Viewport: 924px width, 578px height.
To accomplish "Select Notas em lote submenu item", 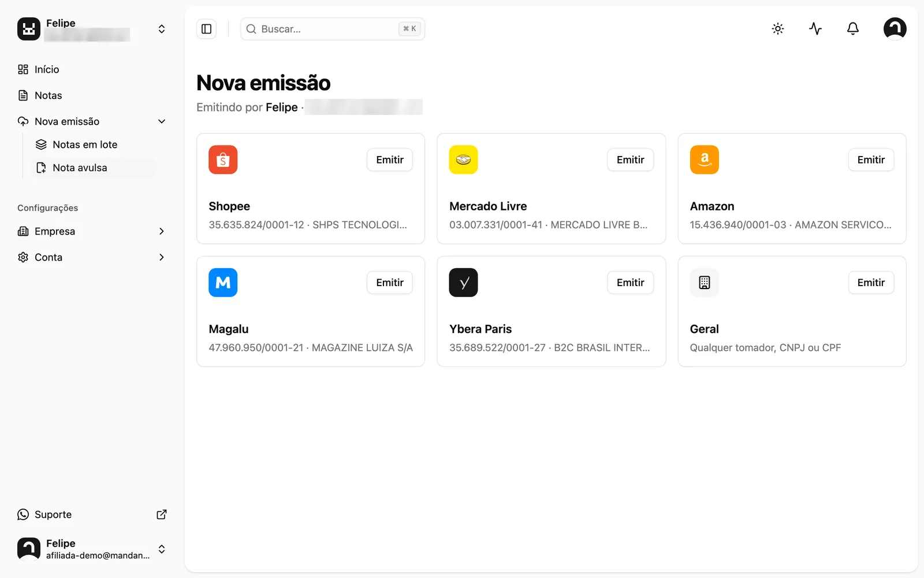I will (93, 144).
